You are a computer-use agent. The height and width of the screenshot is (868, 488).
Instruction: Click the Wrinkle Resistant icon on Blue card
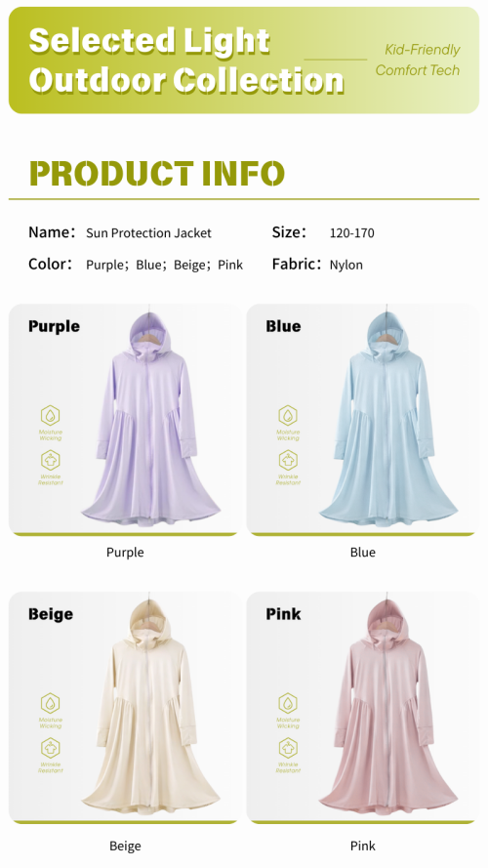click(288, 461)
